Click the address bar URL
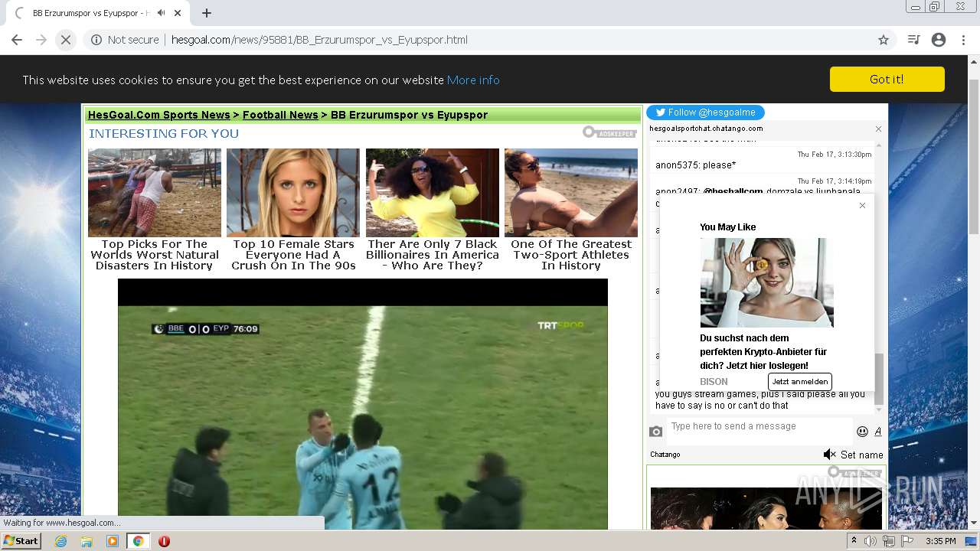The image size is (980, 551). coord(319,40)
